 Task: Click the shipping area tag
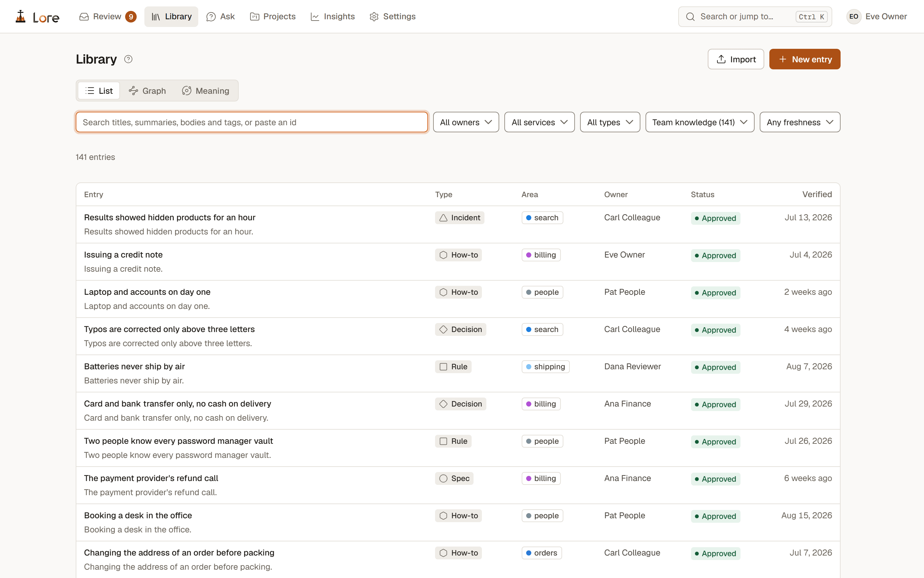point(546,367)
